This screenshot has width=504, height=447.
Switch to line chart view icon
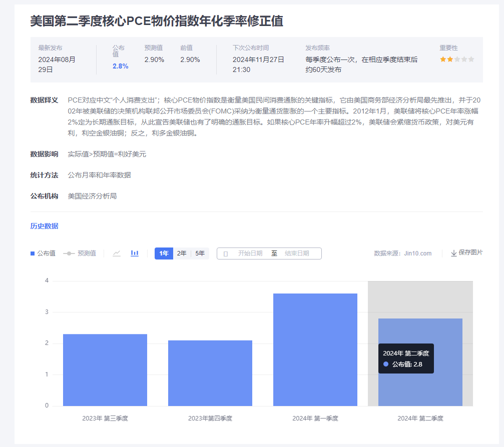pyautogui.click(x=117, y=253)
